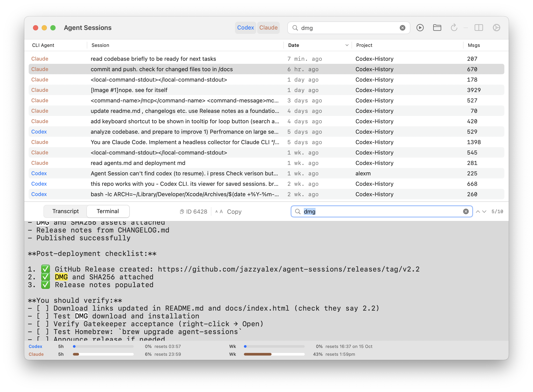
Task: Click the font size AA control
Action: click(x=219, y=211)
